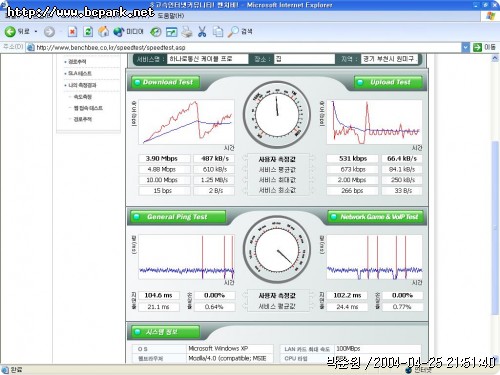Click the 시스템 정보 green header button

[x=166, y=332]
